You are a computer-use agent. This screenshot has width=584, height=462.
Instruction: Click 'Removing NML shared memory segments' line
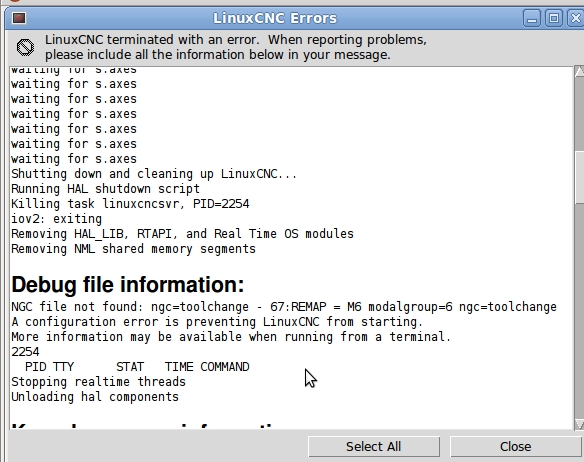(x=133, y=249)
